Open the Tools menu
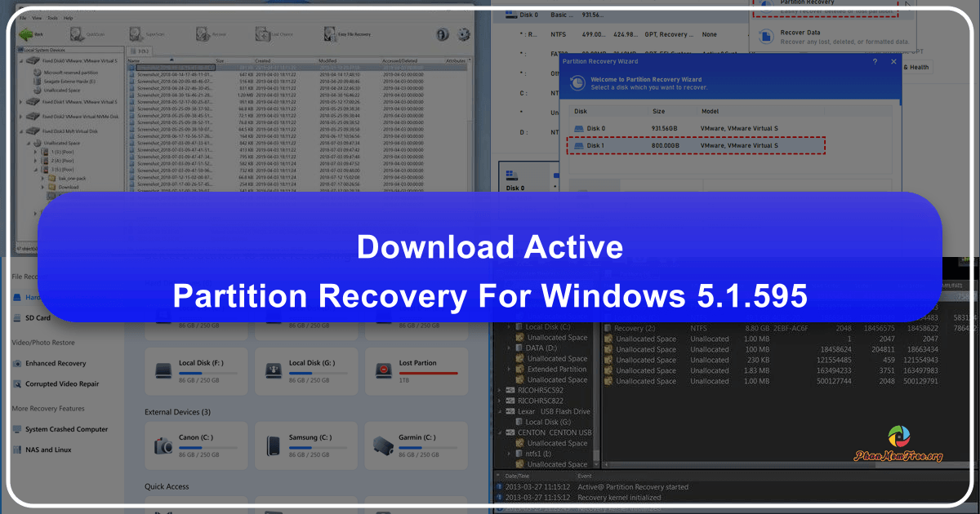Image resolution: width=980 pixels, height=514 pixels. [51, 20]
